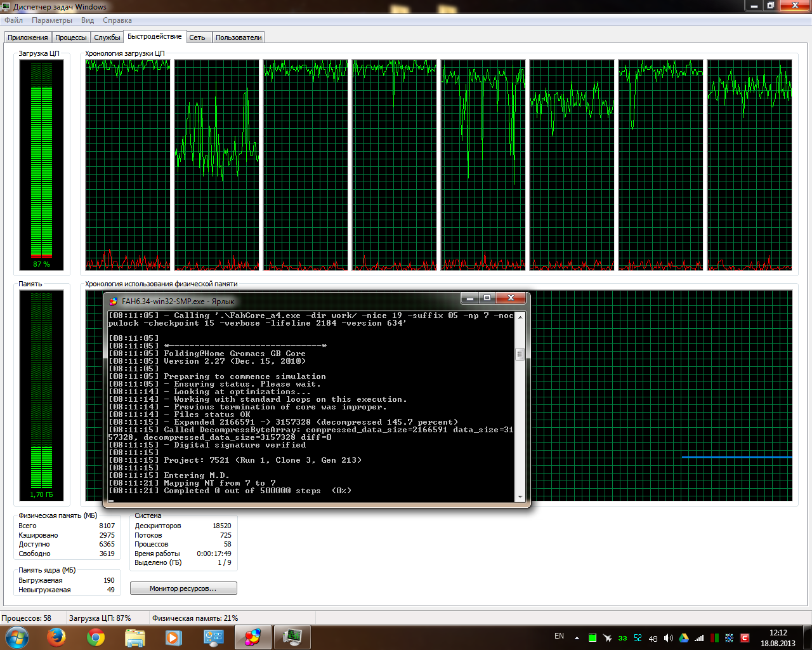Click the Show Desktop strip beside the clock
This screenshot has width=812, height=650.
807,637
